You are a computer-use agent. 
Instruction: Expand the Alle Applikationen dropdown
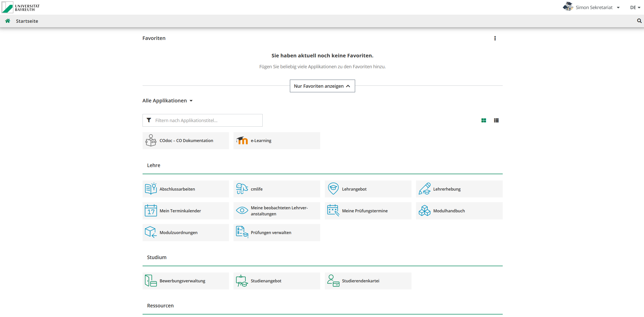tap(168, 101)
